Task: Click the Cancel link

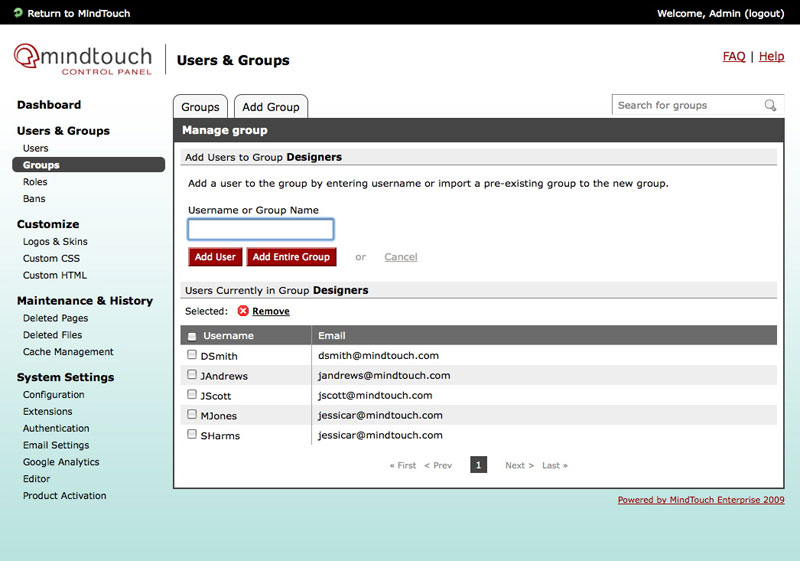Action: coord(400,257)
